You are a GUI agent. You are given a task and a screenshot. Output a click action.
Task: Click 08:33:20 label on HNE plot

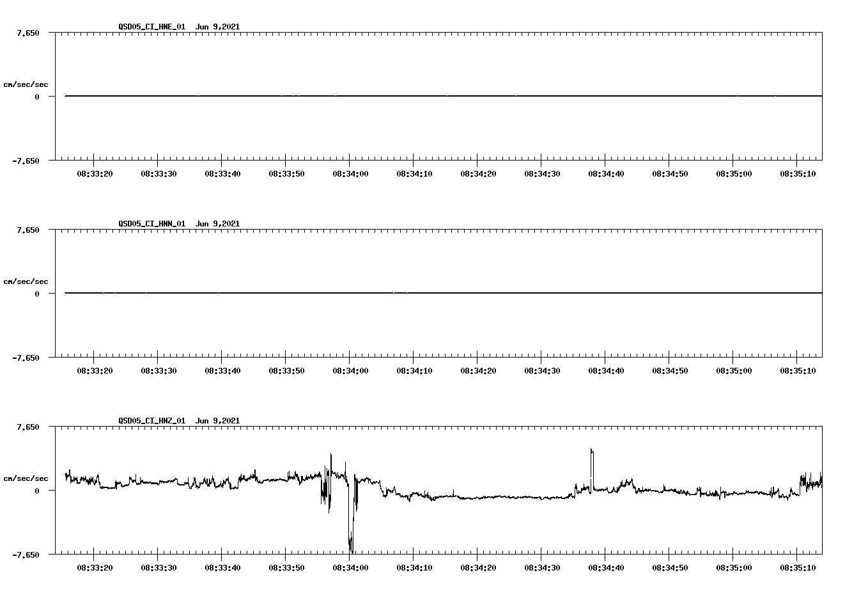pyautogui.click(x=95, y=174)
